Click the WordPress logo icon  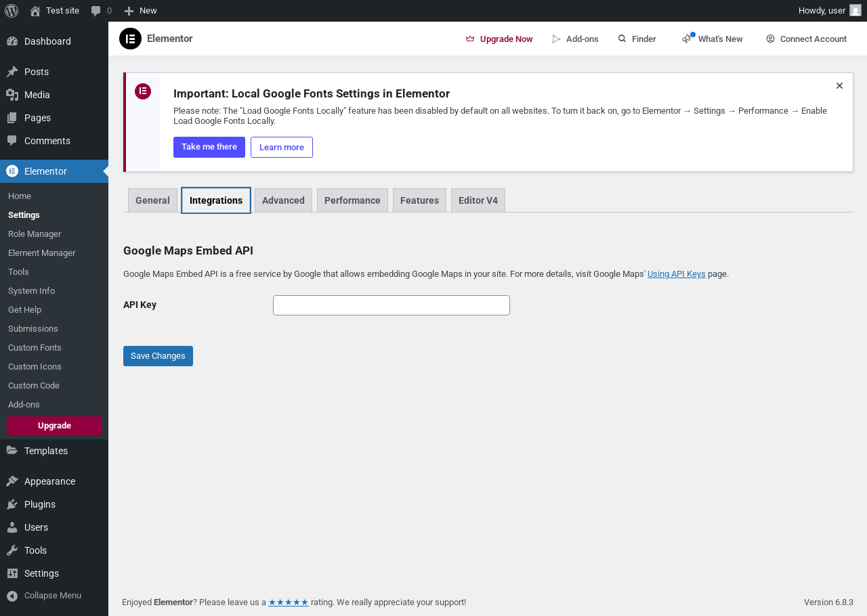[12, 11]
